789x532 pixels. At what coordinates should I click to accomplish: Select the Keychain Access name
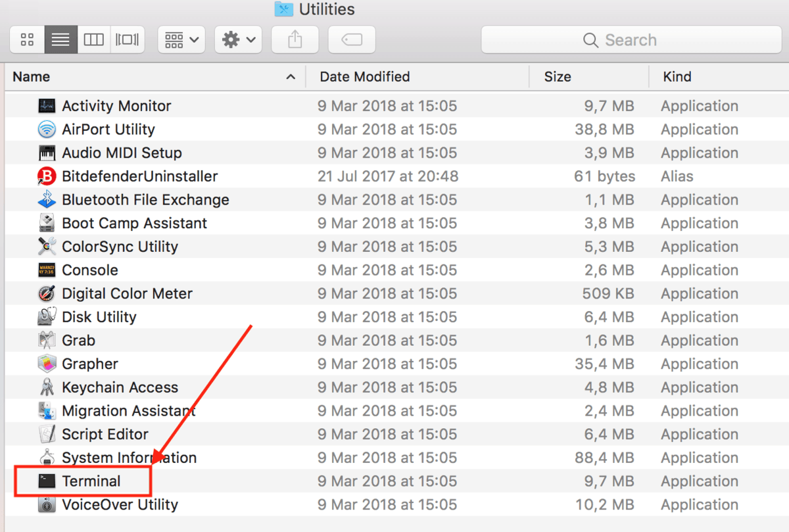(120, 387)
